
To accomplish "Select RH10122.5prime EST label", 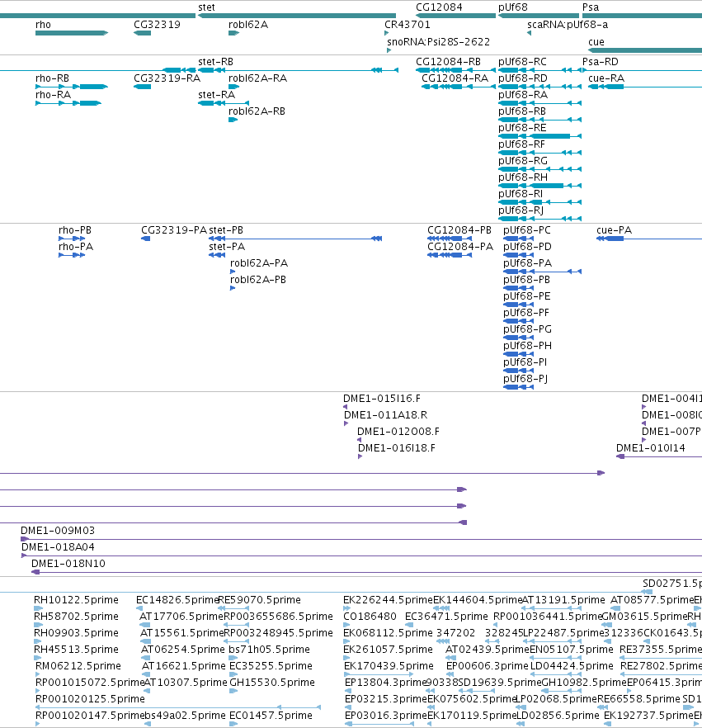I will pyautogui.click(x=76, y=600).
